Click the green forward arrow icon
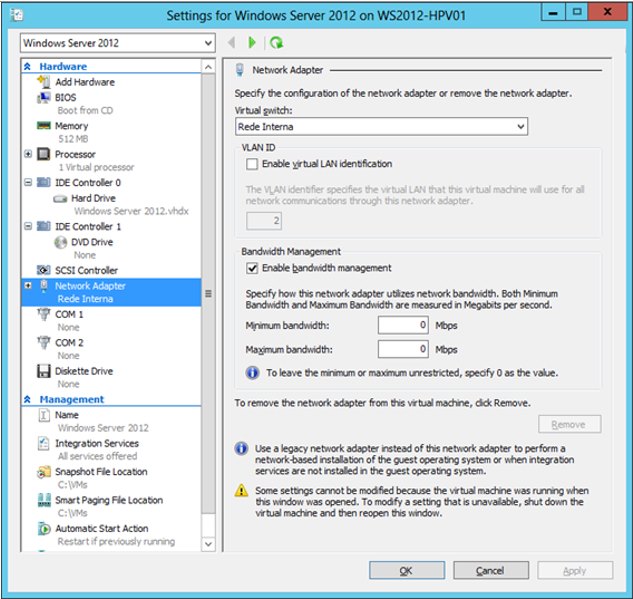 click(252, 43)
